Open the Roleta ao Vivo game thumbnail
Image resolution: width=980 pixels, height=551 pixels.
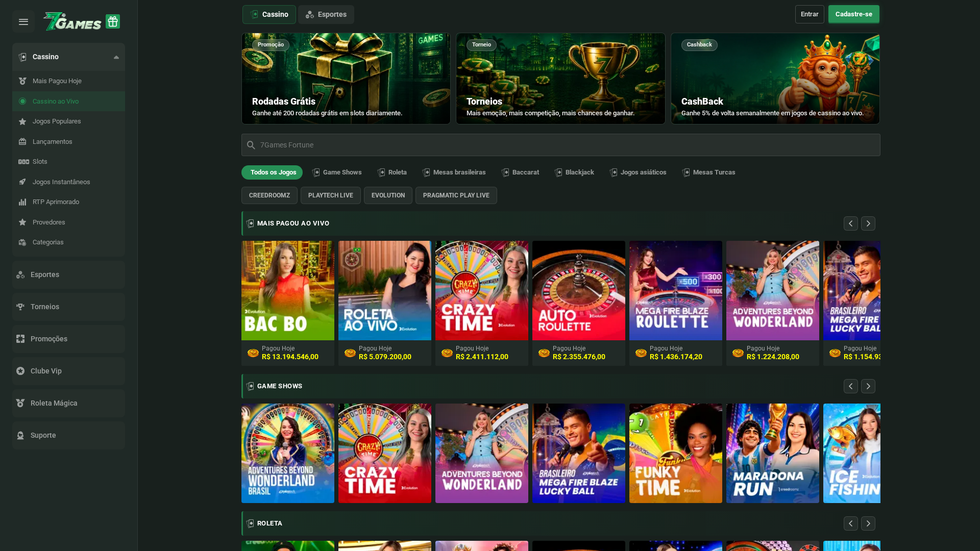point(385,291)
